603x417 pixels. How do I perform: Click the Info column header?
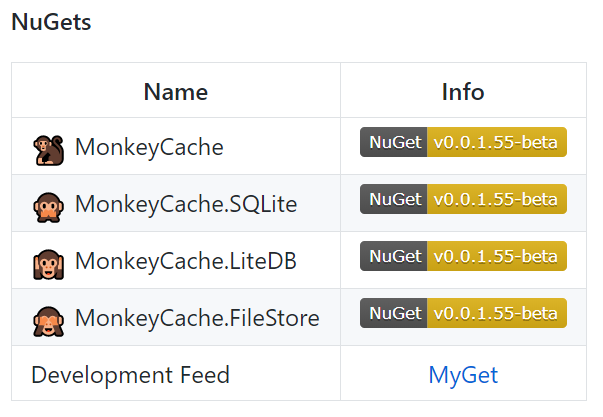pyautogui.click(x=463, y=92)
